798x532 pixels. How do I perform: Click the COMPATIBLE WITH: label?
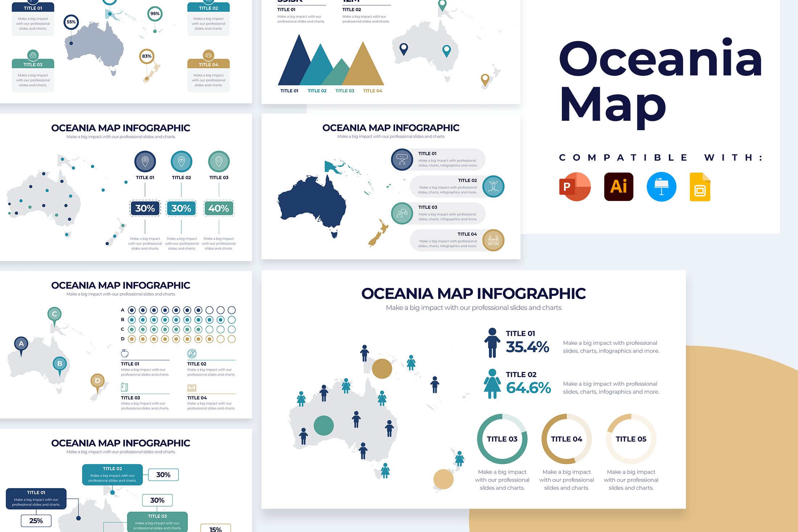click(x=661, y=157)
